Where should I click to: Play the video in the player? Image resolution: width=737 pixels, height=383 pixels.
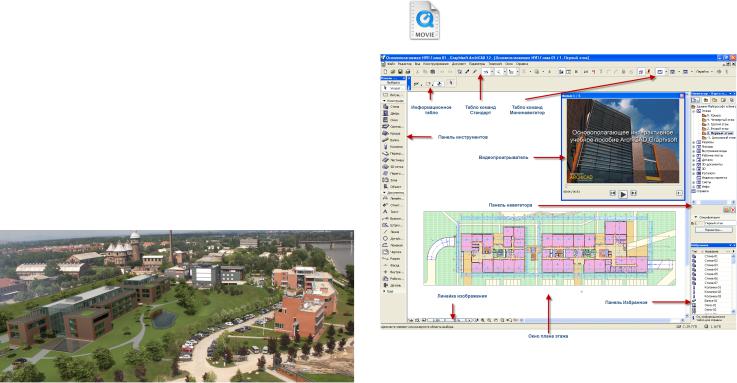(623, 193)
